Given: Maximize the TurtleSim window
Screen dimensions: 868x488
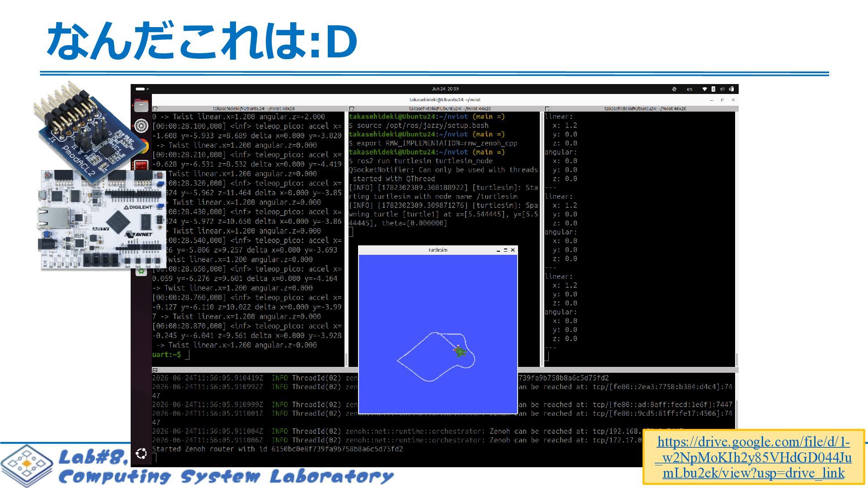Looking at the screenshot, I should pyautogui.click(x=505, y=250).
